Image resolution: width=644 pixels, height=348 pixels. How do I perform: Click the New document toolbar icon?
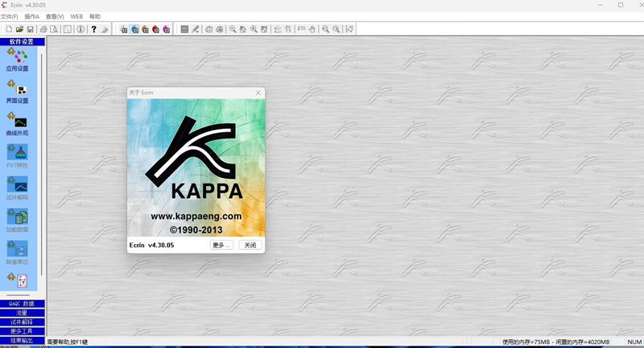click(x=9, y=29)
